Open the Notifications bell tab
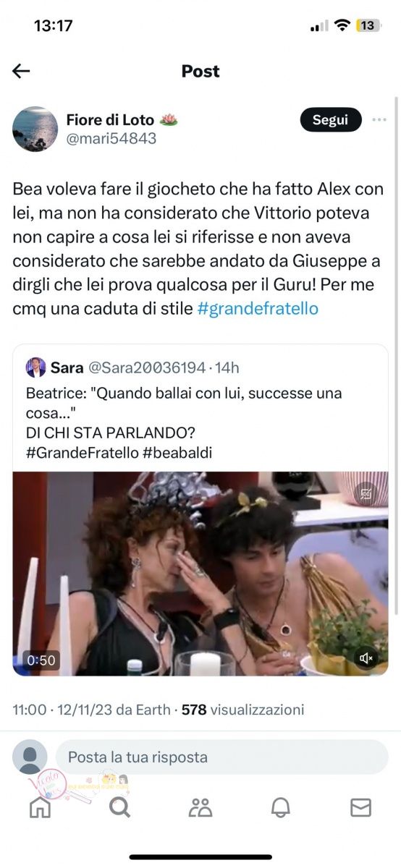Viewport: 401px width, 868px height. click(x=281, y=807)
